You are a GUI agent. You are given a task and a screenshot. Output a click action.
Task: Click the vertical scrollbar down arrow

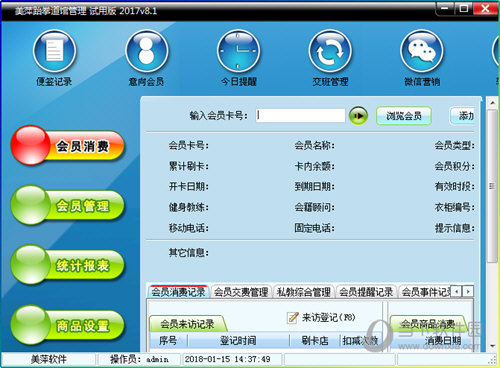point(493,346)
